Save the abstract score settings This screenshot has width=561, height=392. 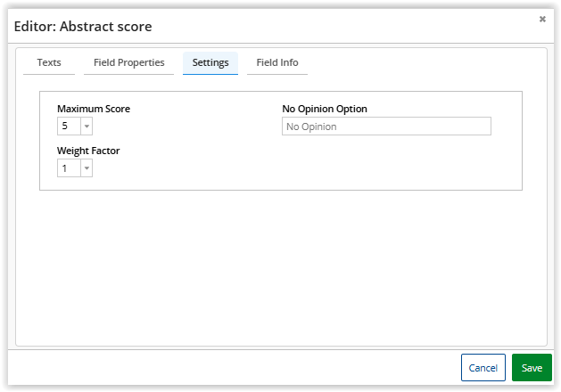[532, 368]
